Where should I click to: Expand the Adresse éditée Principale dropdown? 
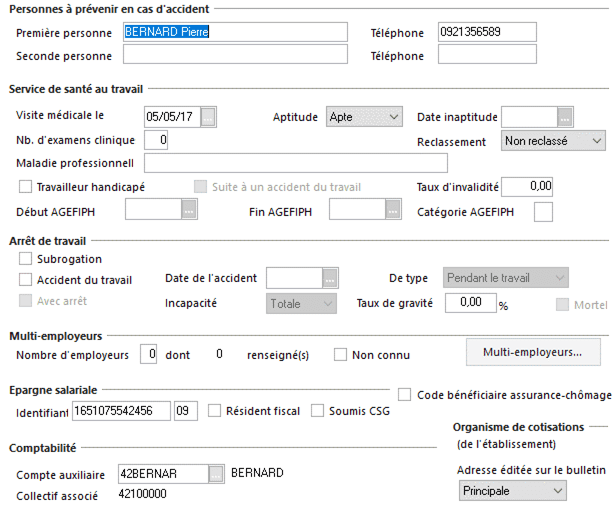513,491
